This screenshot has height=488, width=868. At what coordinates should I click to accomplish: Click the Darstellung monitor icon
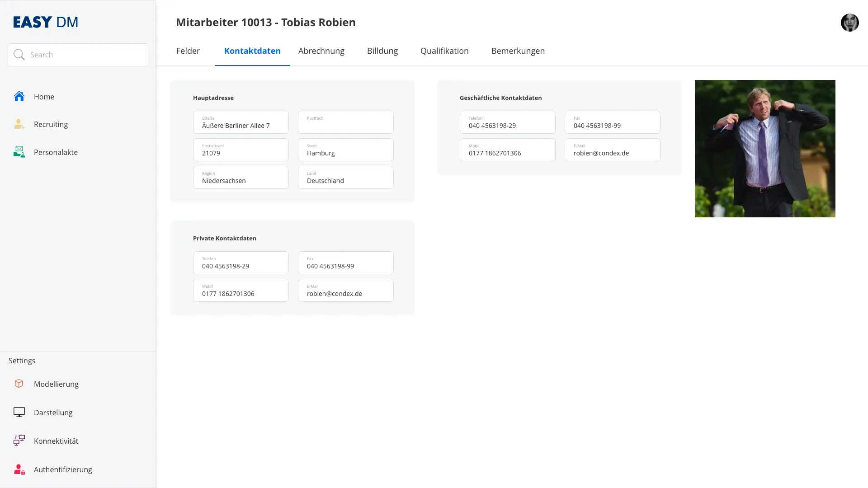point(19,412)
